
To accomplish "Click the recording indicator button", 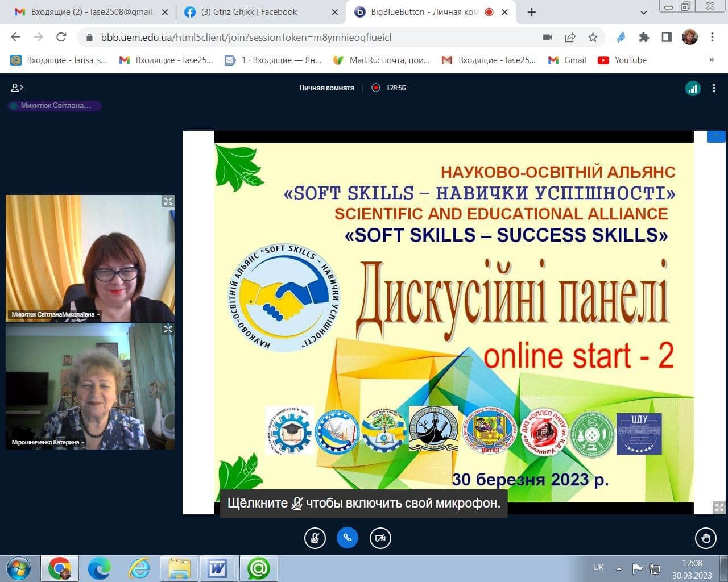I will click(375, 88).
